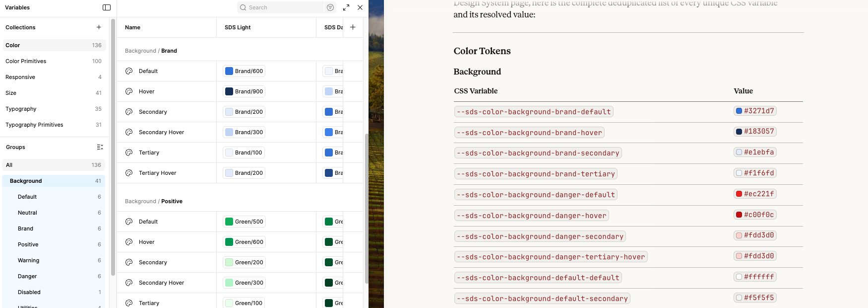Click the --sds-color-background-brand-hover variable
This screenshot has width=868, height=308.
(529, 133)
